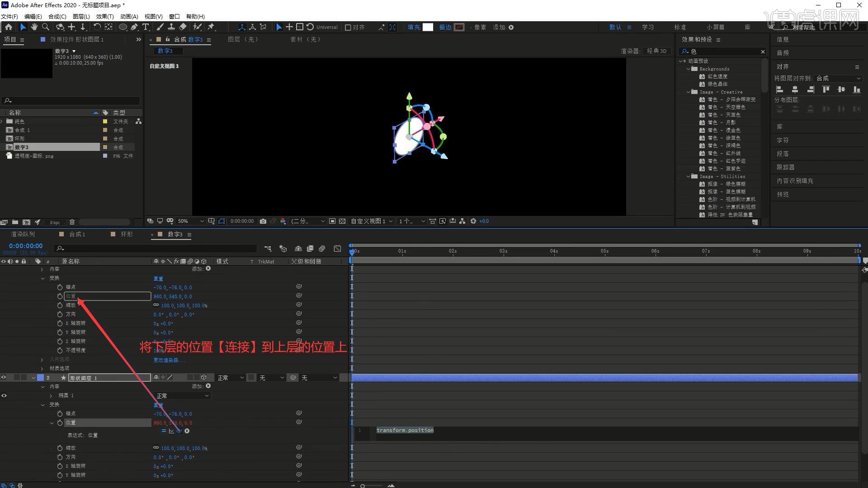Switch to the 合成1 timeline tab
The width and height of the screenshot is (868, 488).
pyautogui.click(x=77, y=235)
